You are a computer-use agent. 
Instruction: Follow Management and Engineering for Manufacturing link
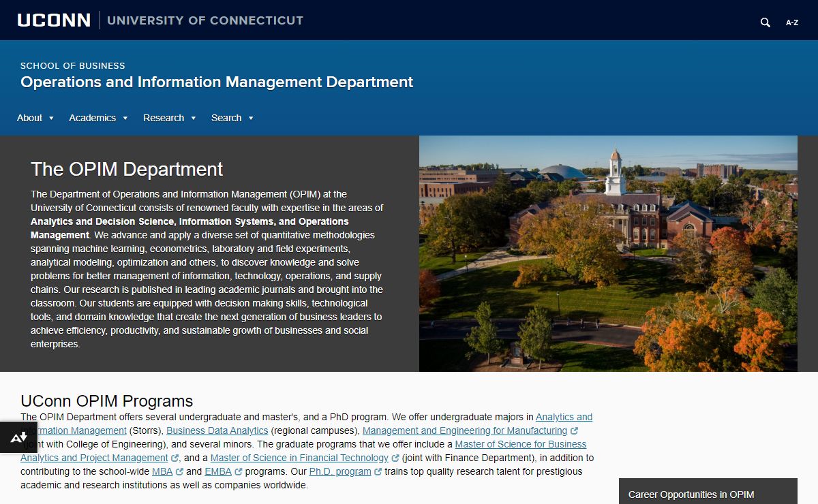464,430
